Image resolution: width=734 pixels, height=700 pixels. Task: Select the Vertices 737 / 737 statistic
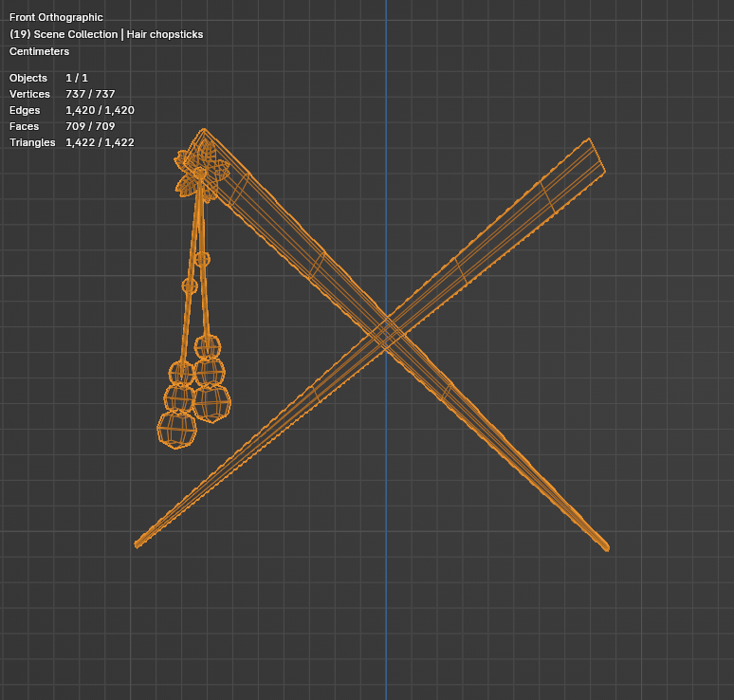pyautogui.click(x=63, y=94)
